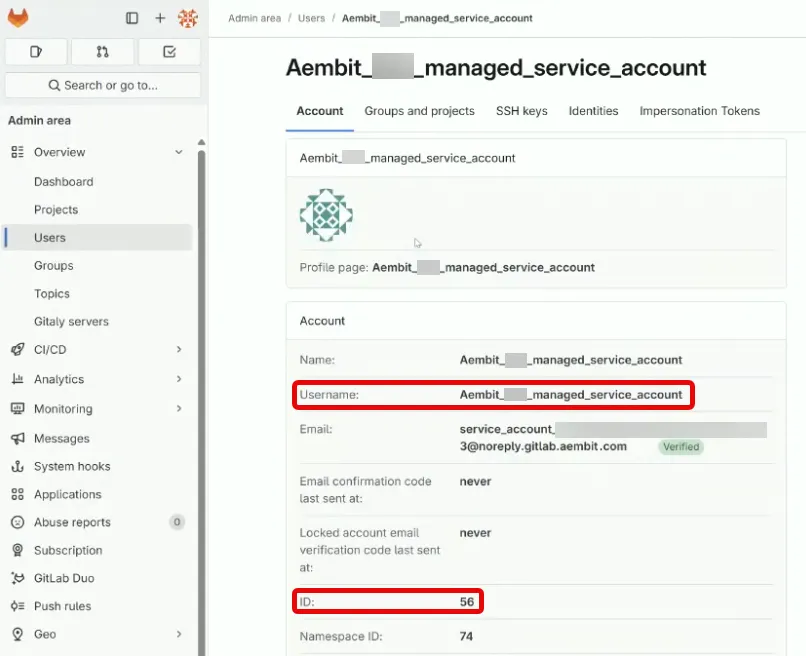Open the SSH keys tab
Screen dimensions: 806x656
click(521, 111)
